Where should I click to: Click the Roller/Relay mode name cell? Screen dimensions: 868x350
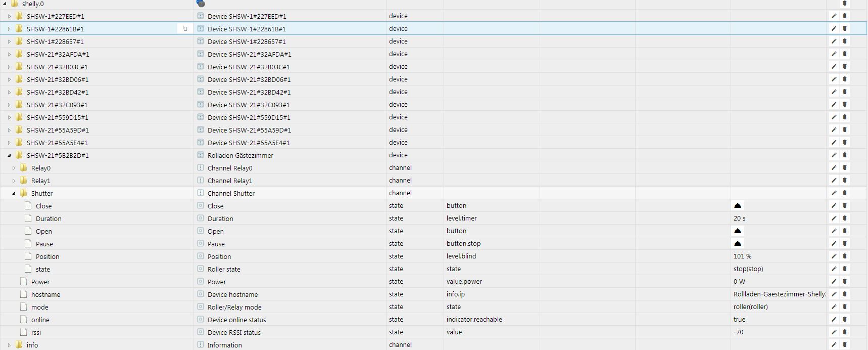(234, 307)
